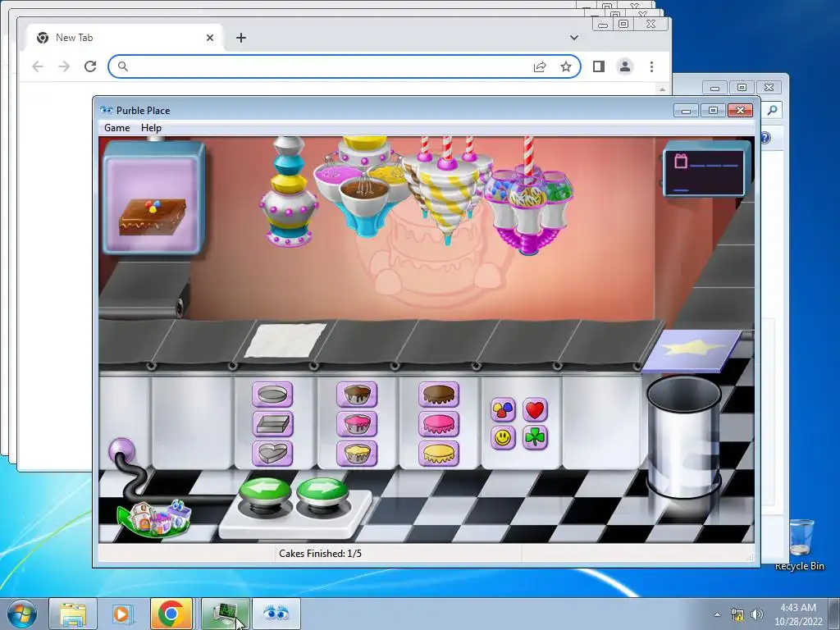Open Windows Media Player from the taskbar
This screenshot has height=630, width=840.
tap(121, 614)
